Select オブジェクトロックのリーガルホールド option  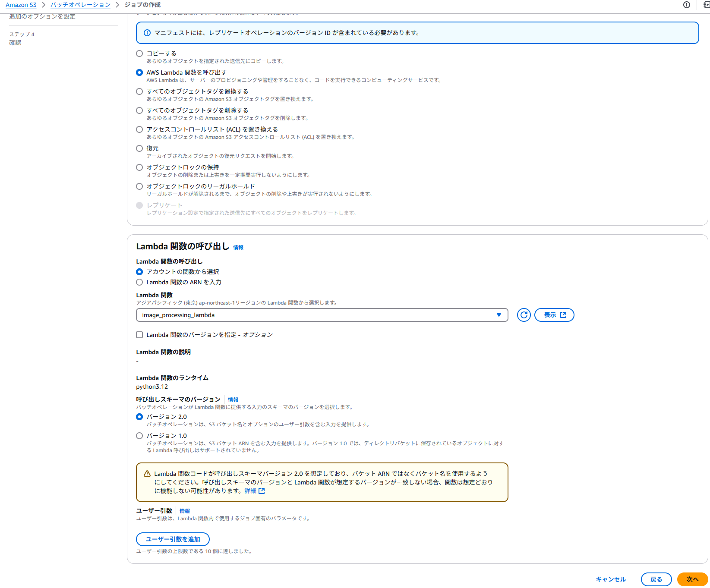139,186
